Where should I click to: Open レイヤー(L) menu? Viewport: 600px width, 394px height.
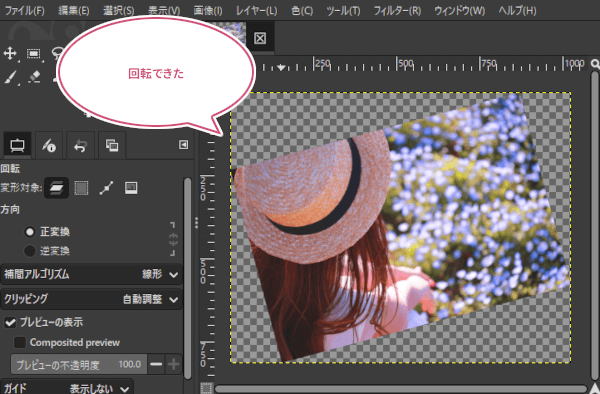[256, 10]
